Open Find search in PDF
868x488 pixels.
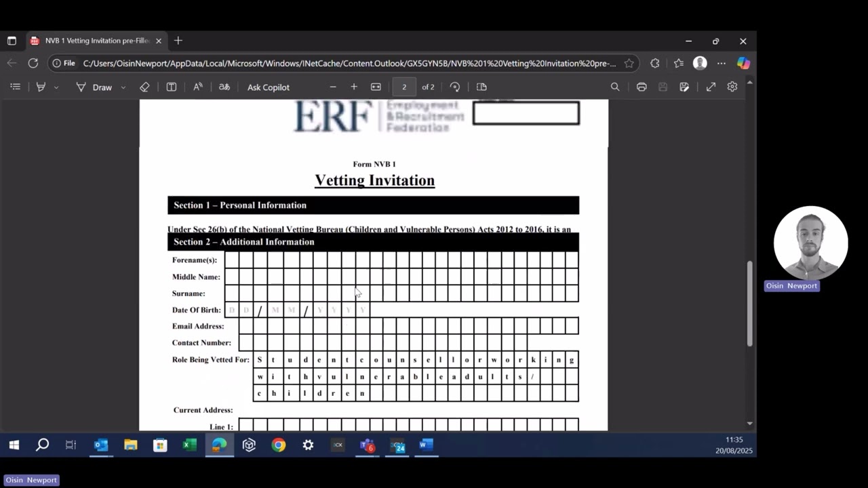(615, 87)
